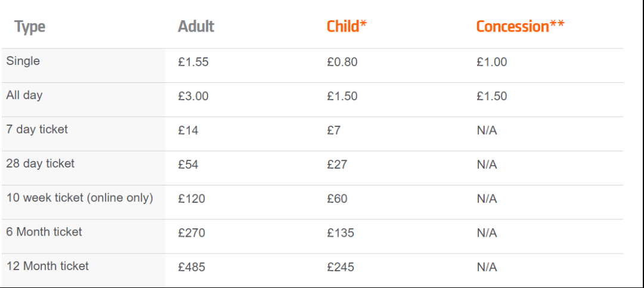The height and width of the screenshot is (288, 644).
Task: Click the N/A concession cell for 12 Month
Action: point(487,267)
